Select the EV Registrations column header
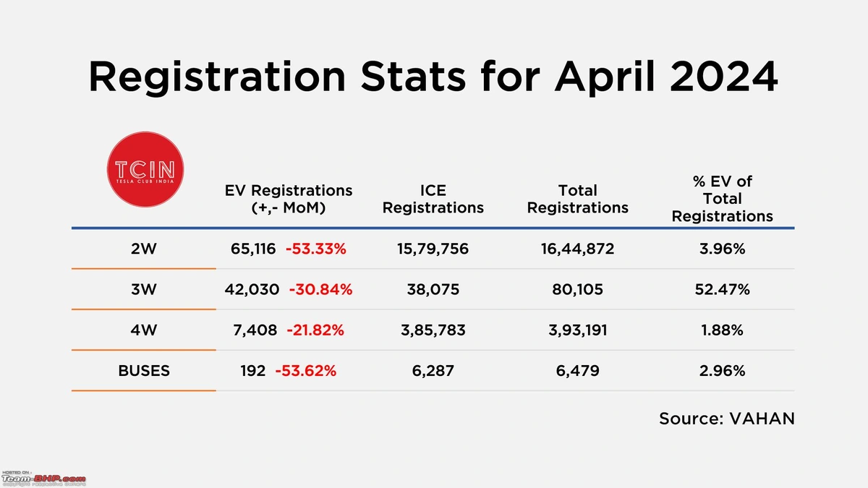 click(x=289, y=199)
